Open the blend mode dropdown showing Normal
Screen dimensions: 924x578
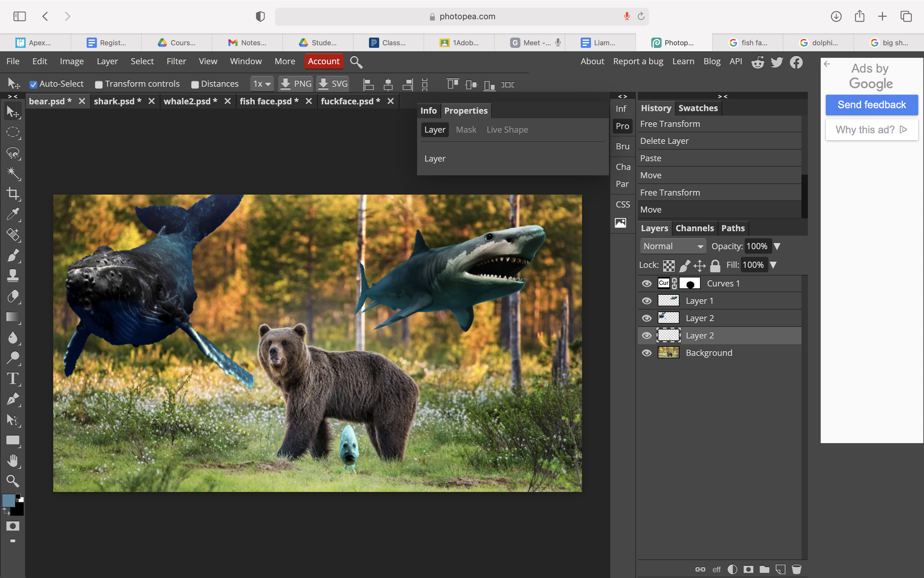coord(673,246)
